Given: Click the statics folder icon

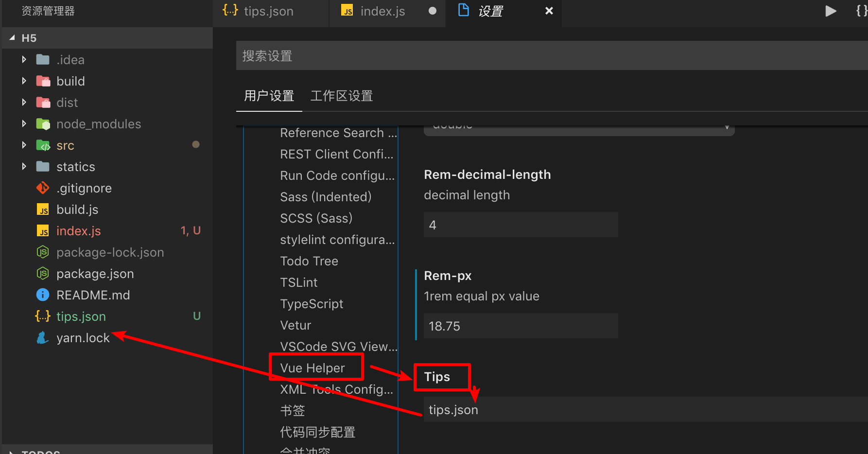Looking at the screenshot, I should coord(43,166).
